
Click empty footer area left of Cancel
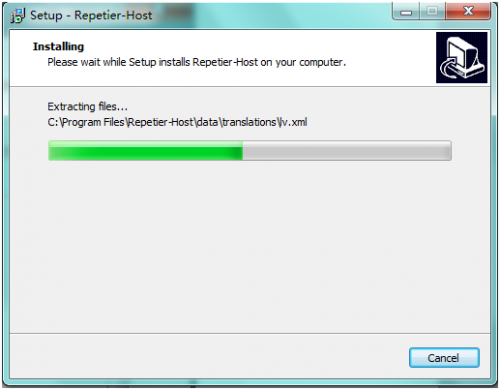pos(207,357)
